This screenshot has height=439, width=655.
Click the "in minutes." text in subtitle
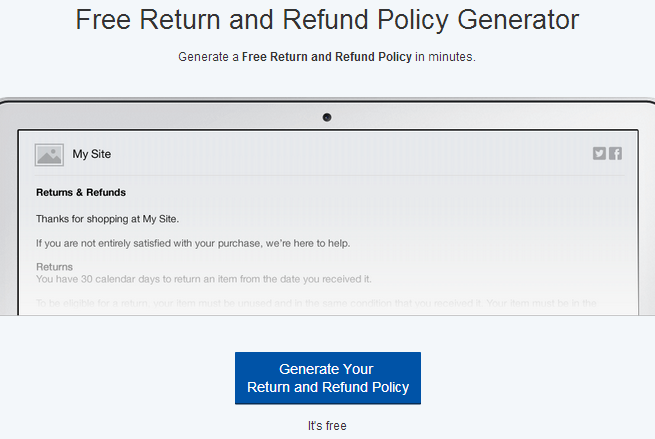[445, 56]
